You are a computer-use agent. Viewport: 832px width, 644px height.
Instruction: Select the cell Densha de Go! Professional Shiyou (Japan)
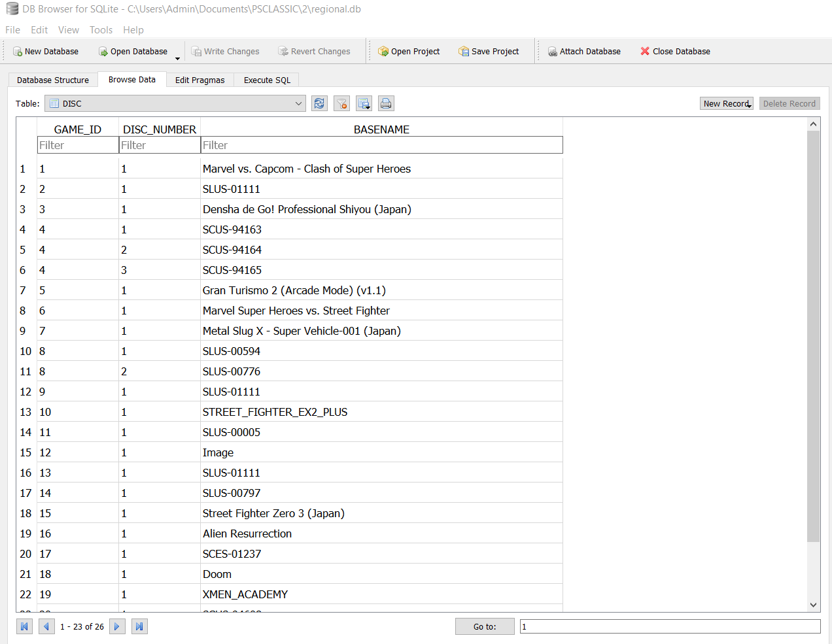(381, 209)
